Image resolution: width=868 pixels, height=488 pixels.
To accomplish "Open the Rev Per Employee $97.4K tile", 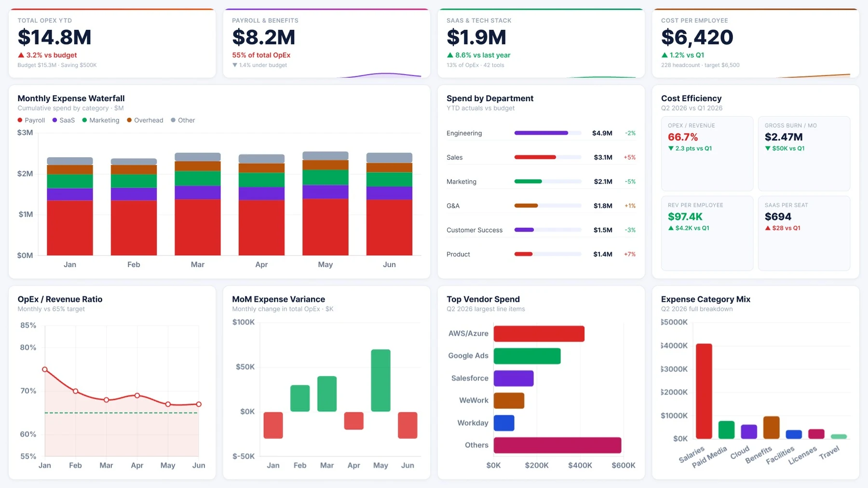I will (707, 233).
